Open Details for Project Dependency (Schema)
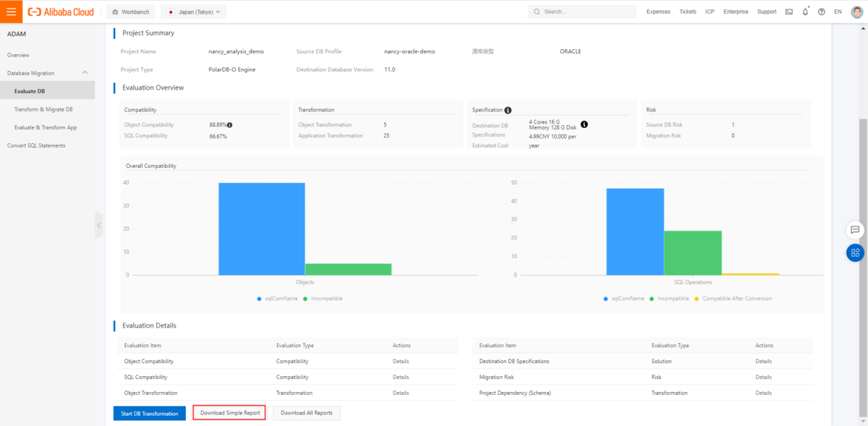Viewport: 868px width, 426px height. point(763,393)
